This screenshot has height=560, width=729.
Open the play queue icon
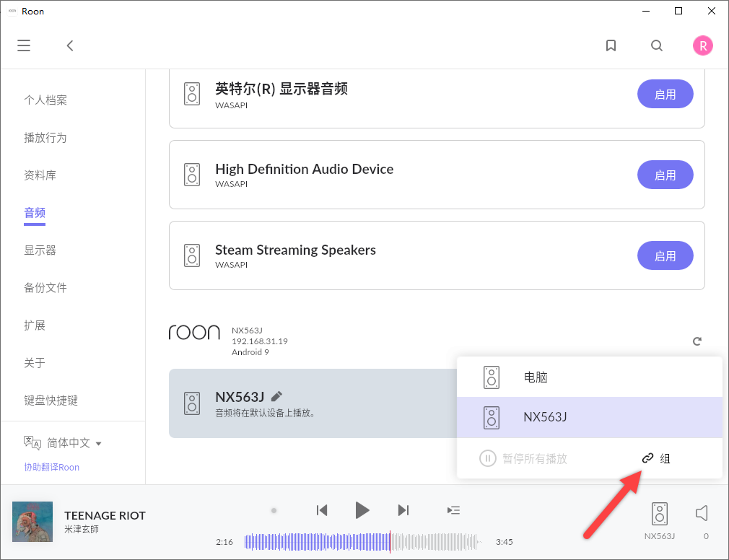(x=453, y=511)
